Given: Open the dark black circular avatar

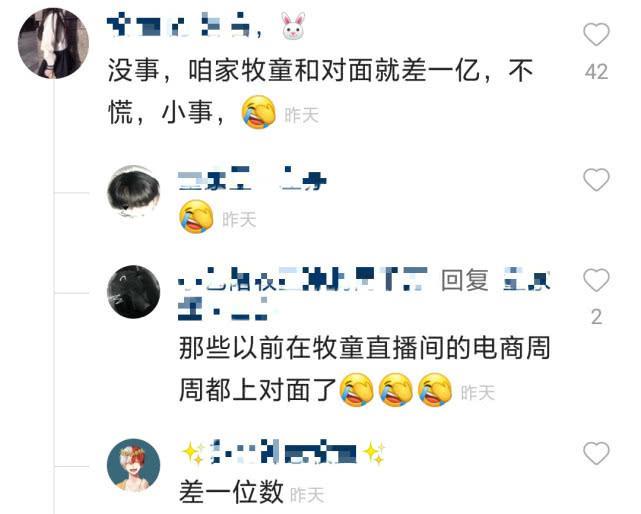Looking at the screenshot, I should (x=133, y=292).
